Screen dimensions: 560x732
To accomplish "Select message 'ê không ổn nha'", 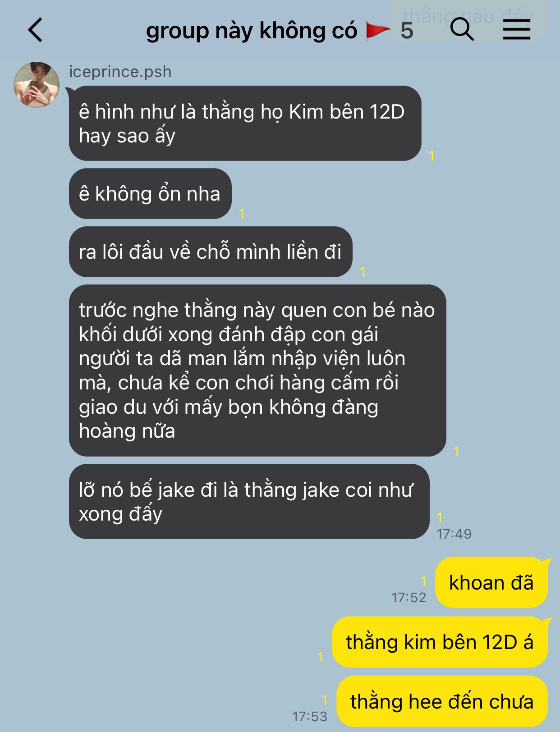I will pos(150,194).
